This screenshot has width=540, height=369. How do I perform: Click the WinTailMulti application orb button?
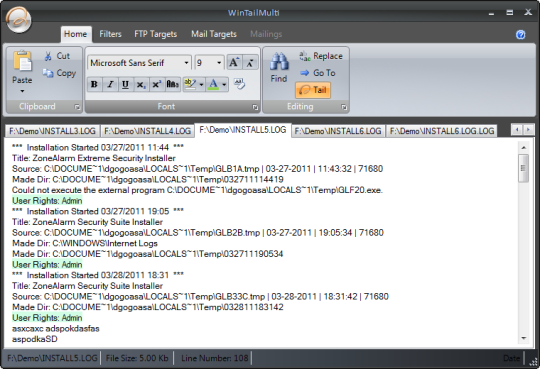[19, 20]
